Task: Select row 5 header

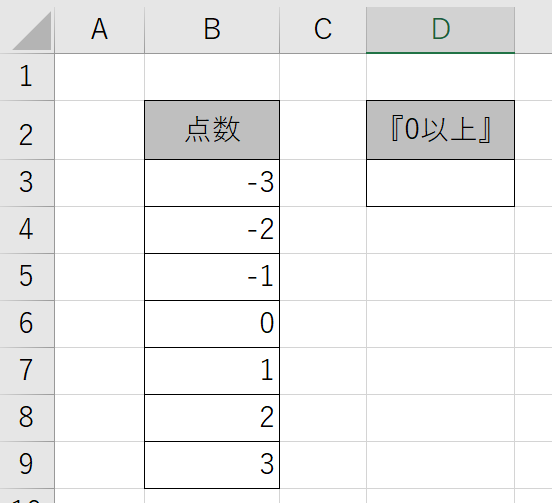Action: coord(27,277)
